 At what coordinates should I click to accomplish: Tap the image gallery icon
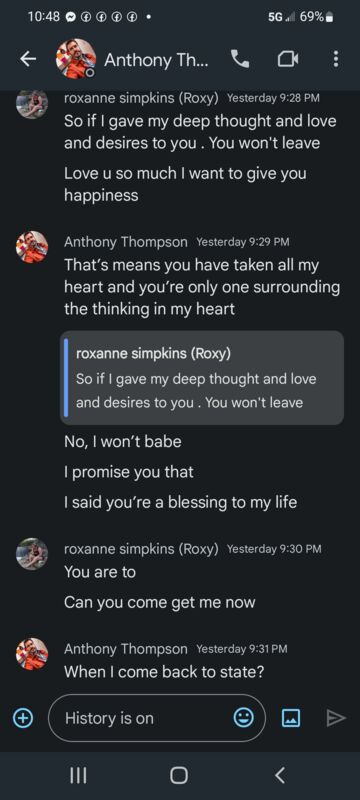(x=291, y=719)
